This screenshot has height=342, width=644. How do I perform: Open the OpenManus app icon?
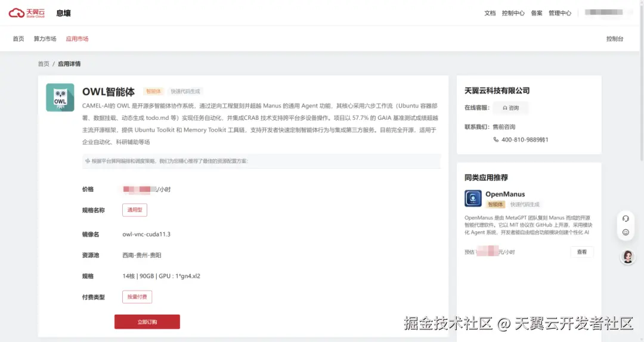473,198
